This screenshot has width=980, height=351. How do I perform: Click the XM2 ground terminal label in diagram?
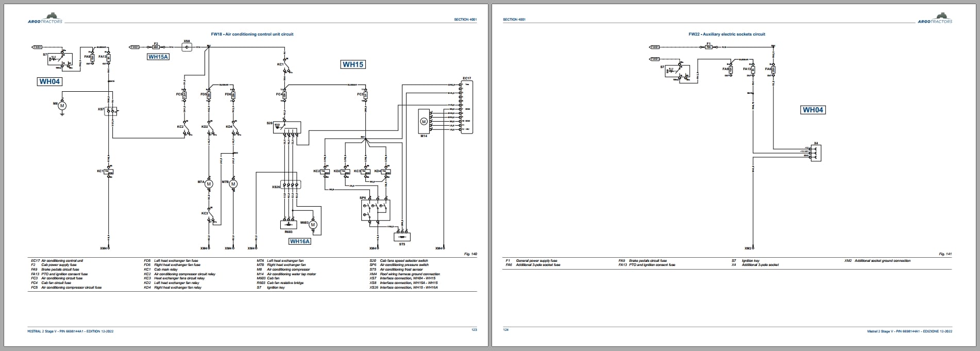pyautogui.click(x=748, y=248)
